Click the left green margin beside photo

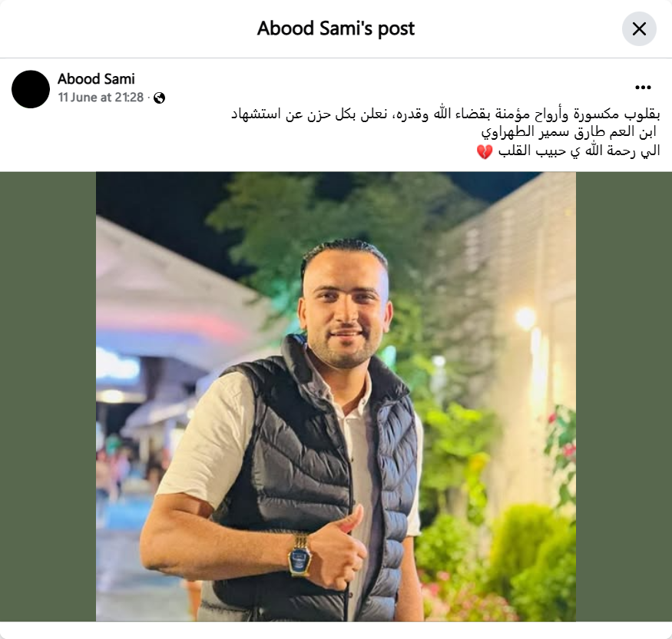(48, 396)
